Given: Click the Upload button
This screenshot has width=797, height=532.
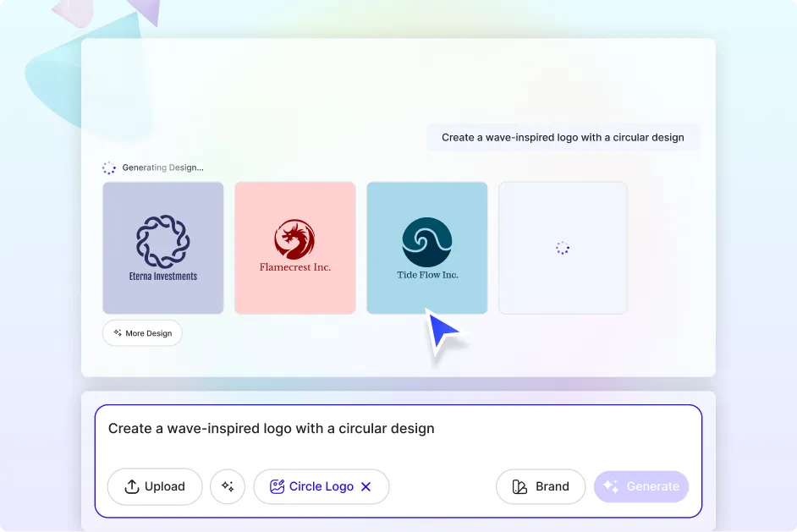Looking at the screenshot, I should point(155,486).
